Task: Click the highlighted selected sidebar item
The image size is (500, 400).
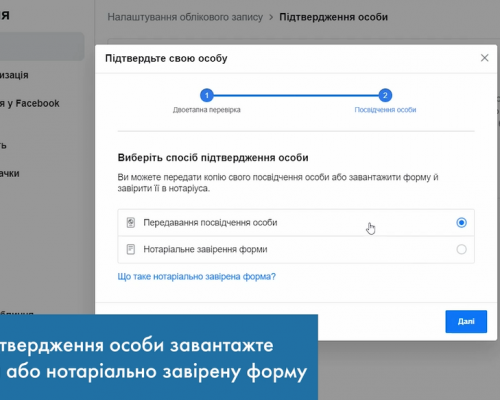Action: [42, 46]
